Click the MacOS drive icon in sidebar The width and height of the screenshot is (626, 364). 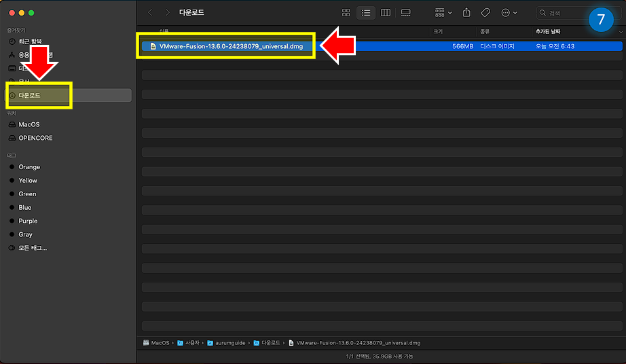coord(12,124)
